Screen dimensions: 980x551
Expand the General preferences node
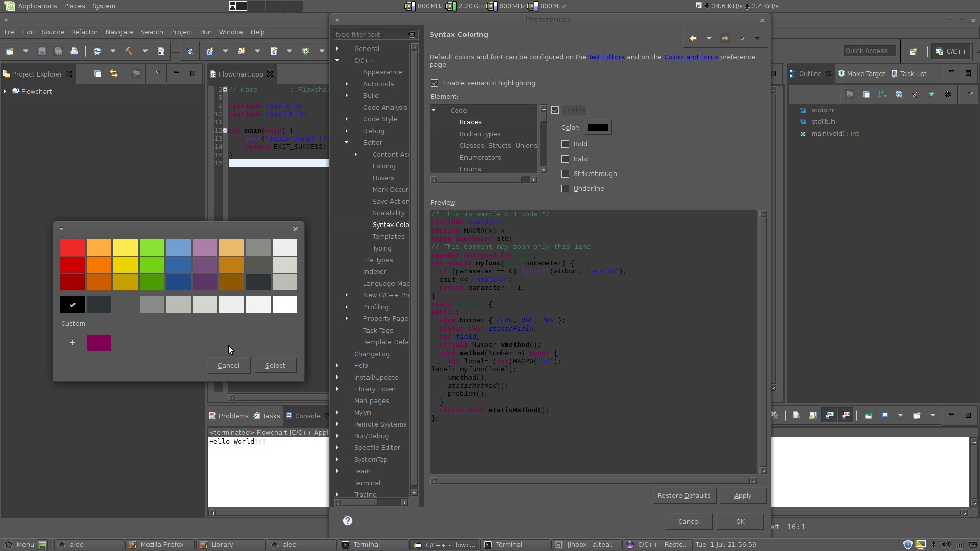(337, 48)
